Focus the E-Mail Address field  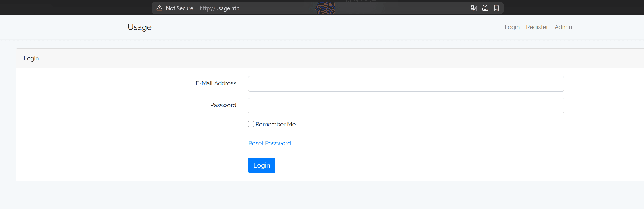(x=406, y=84)
